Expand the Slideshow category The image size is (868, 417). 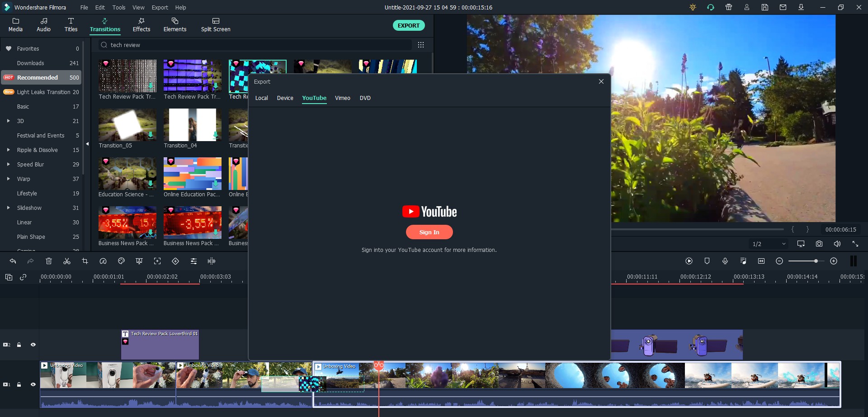point(8,208)
